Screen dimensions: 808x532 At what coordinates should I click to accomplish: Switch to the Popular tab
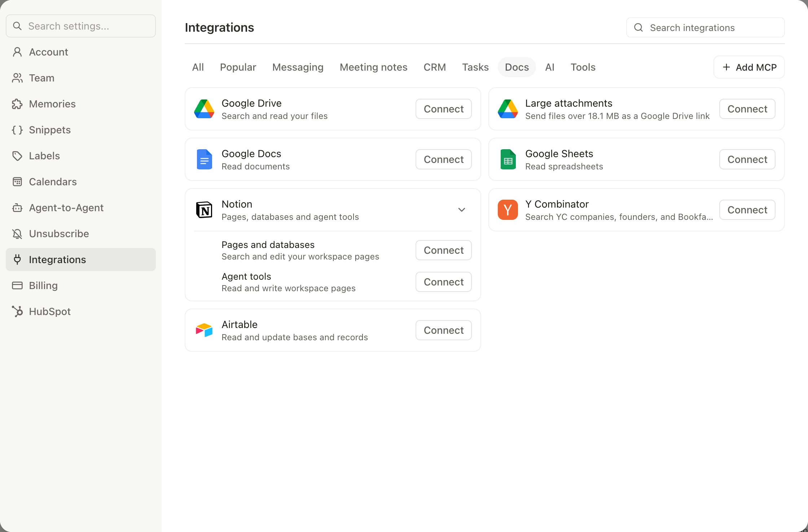coord(238,67)
